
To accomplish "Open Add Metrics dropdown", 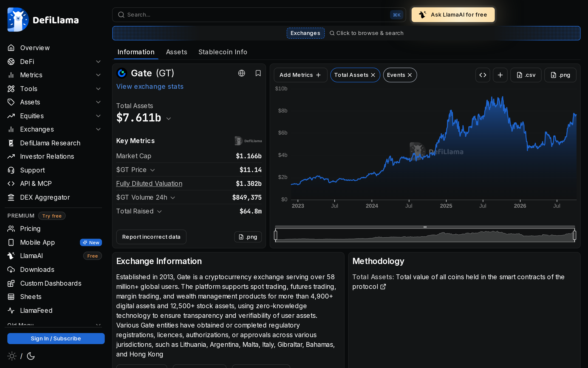I will (300, 75).
